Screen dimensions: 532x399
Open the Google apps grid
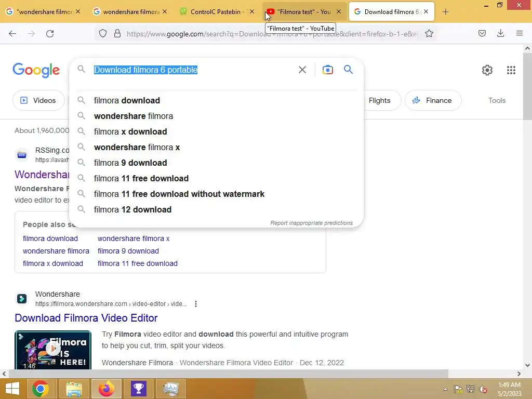(x=511, y=70)
